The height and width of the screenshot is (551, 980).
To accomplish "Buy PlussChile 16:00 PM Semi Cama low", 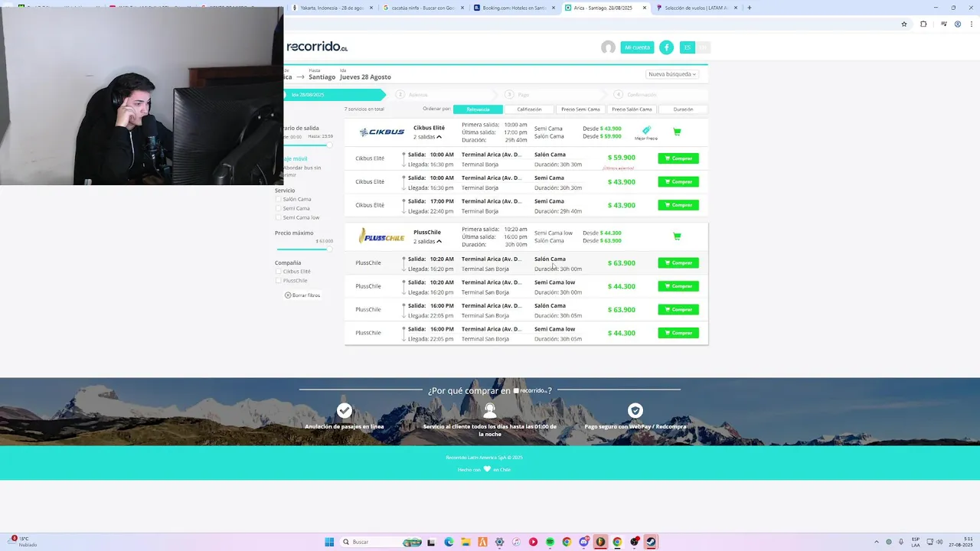I will pyautogui.click(x=678, y=333).
